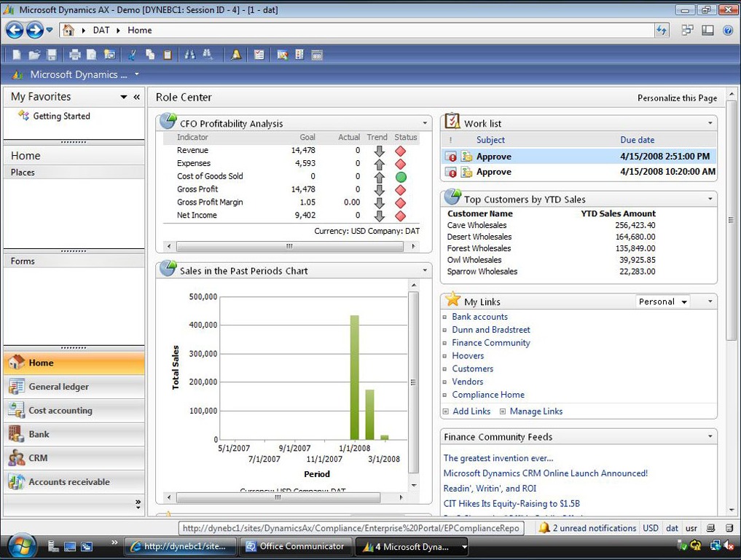This screenshot has width=741, height=560.
Task: Open CFO Profitability Analysis part menu arrow
Action: 425,123
